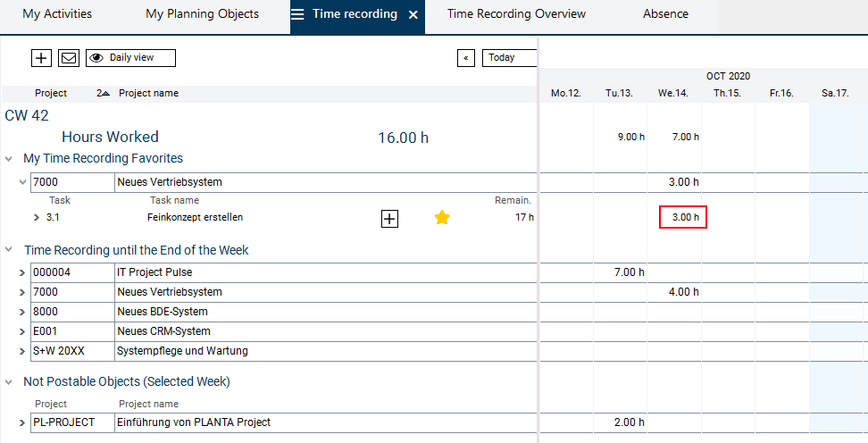Viewport: 868px width, 443px height.
Task: Close the Time recording tab
Action: point(413,14)
